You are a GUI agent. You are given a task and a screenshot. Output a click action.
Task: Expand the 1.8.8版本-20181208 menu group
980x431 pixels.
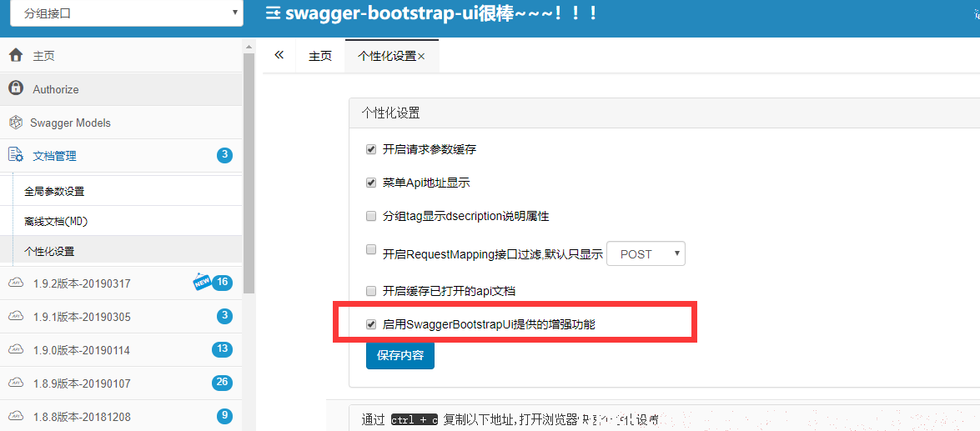pyautogui.click(x=122, y=416)
